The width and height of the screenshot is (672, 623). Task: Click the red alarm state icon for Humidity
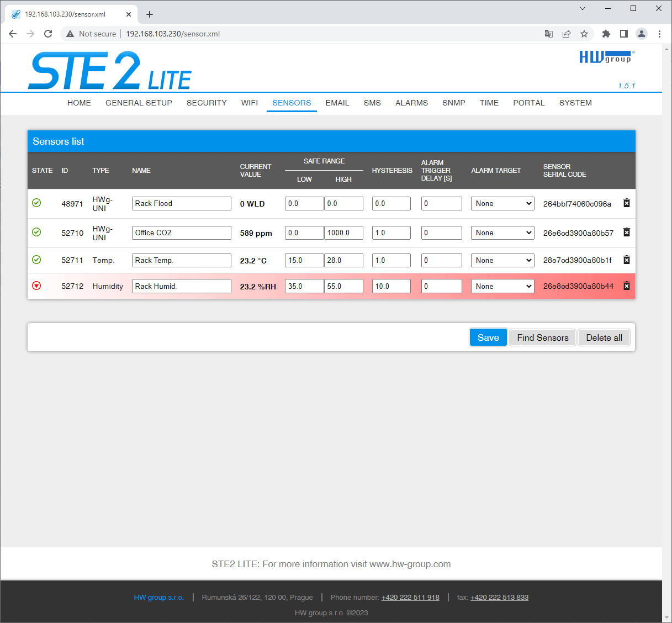click(36, 286)
